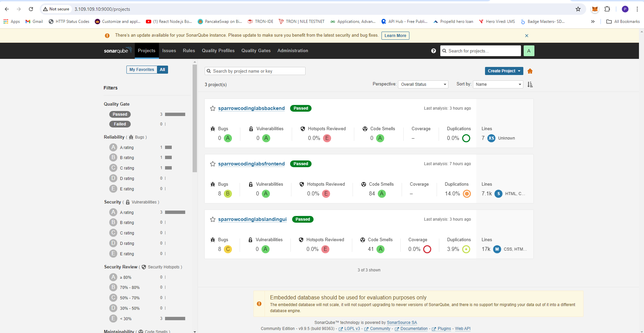
Task: Toggle the sort order direction icon
Action: (x=530, y=84)
